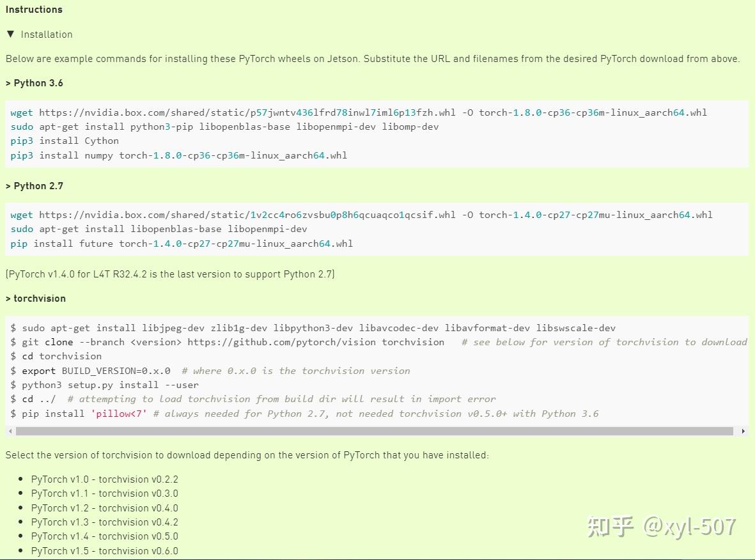Click the scroll-left arrow of the torchvision code box
The image size is (755, 560).
click(x=11, y=431)
